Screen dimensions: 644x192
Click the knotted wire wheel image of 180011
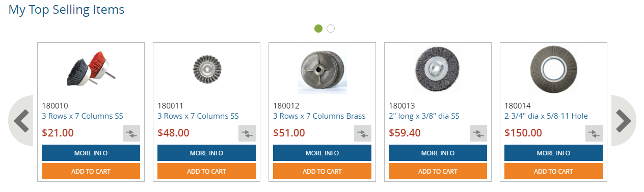[x=206, y=69]
